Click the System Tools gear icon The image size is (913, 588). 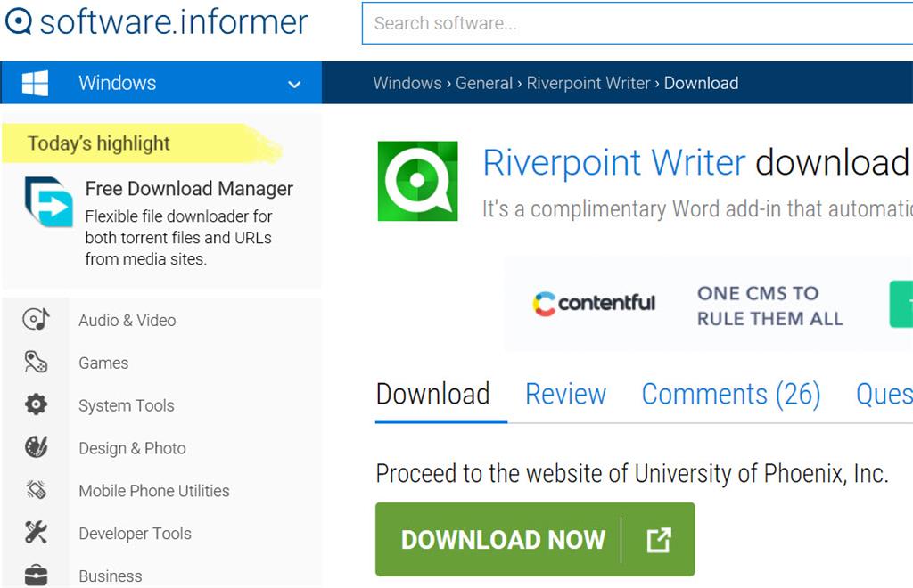36,404
